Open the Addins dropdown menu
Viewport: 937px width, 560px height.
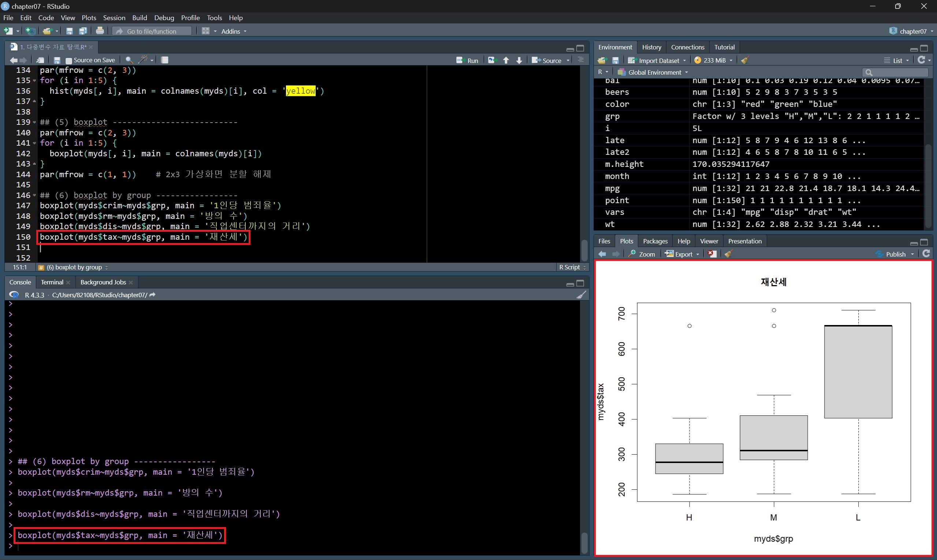234,31
